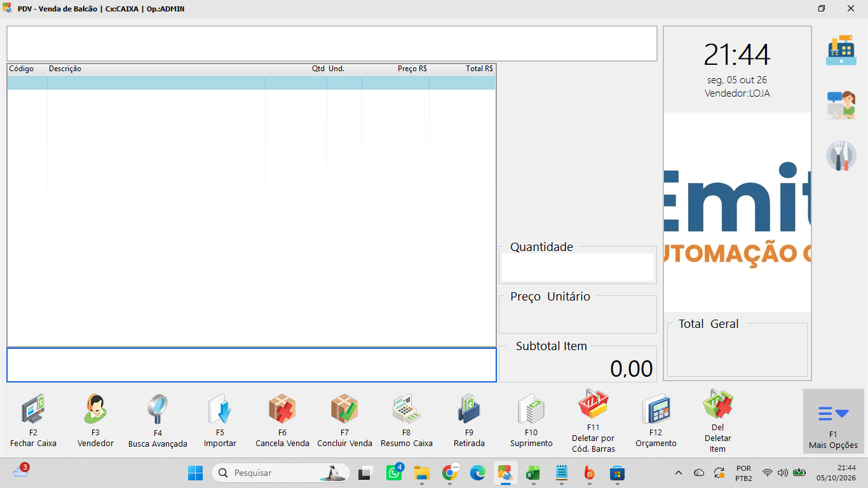Open F8 Resumo Caixa

click(407, 421)
